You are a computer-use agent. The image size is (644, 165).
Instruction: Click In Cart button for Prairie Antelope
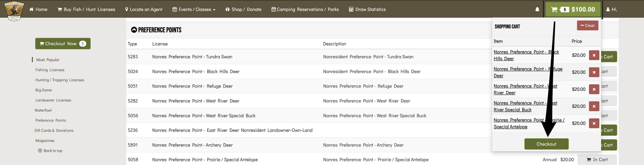coord(597,160)
